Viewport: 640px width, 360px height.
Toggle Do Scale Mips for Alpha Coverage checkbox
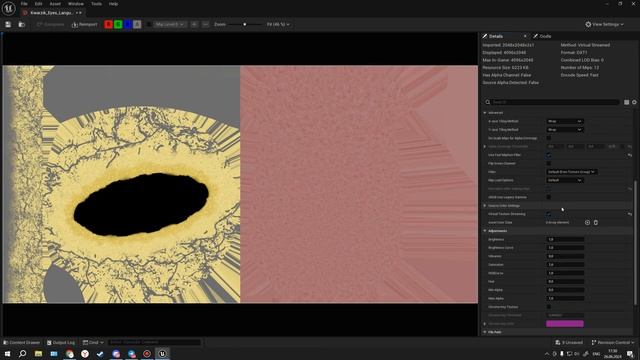click(549, 138)
